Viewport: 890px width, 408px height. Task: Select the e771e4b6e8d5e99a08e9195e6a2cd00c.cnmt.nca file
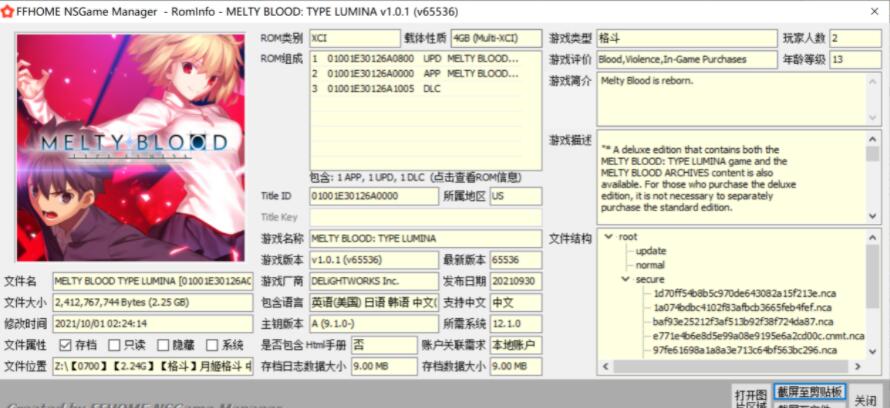coord(758,336)
